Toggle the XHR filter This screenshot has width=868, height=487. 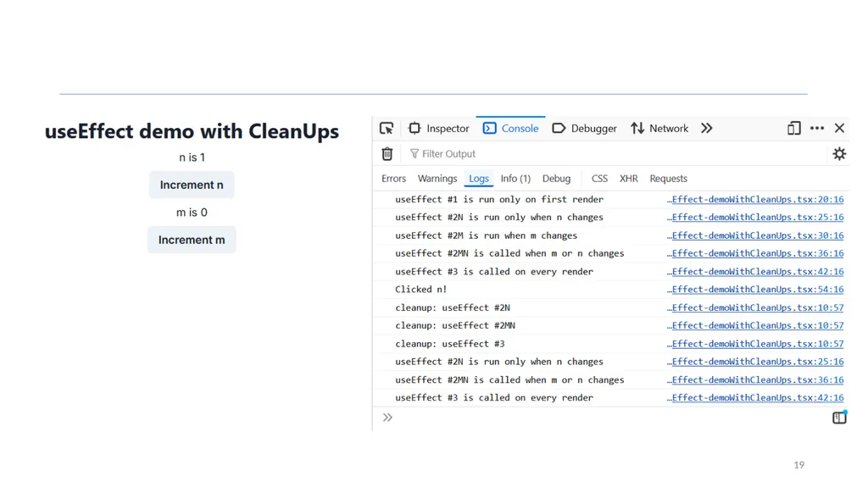click(629, 179)
